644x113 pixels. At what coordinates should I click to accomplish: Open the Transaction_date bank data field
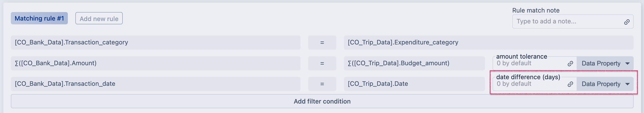[x=155, y=84]
